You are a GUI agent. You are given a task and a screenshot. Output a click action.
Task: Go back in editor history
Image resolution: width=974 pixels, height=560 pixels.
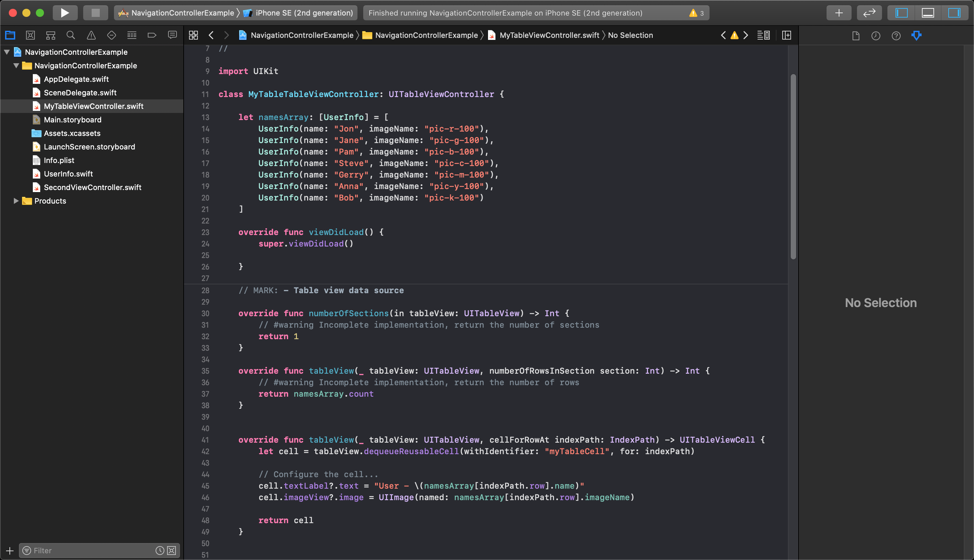point(211,36)
